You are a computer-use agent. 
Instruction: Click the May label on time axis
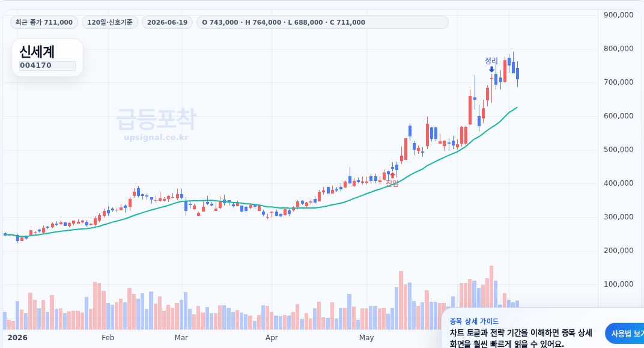click(x=366, y=338)
